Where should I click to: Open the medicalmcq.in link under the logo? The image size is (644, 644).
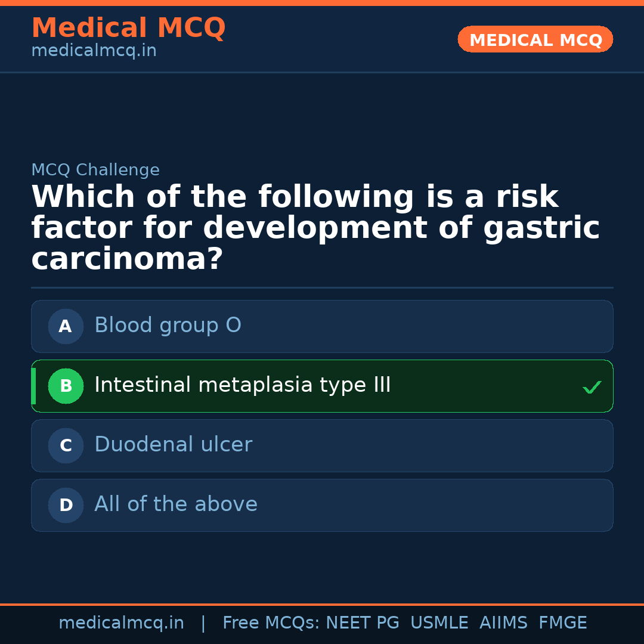tap(94, 51)
